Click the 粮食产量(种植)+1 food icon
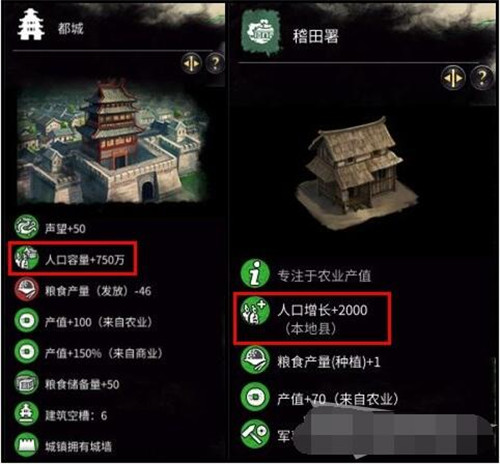Image resolution: width=500 pixels, height=464 pixels. pos(255,360)
